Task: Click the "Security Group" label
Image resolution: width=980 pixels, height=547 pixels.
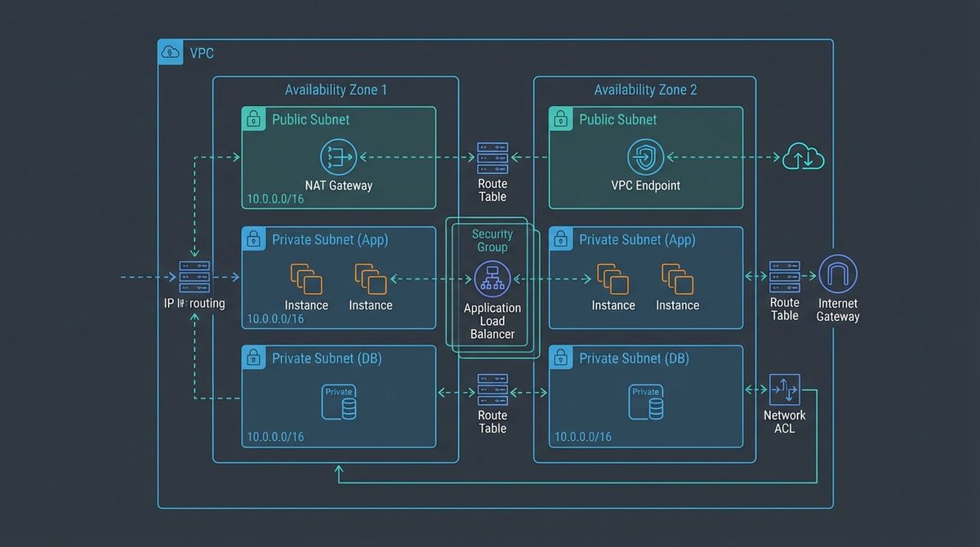Action: [x=492, y=240]
